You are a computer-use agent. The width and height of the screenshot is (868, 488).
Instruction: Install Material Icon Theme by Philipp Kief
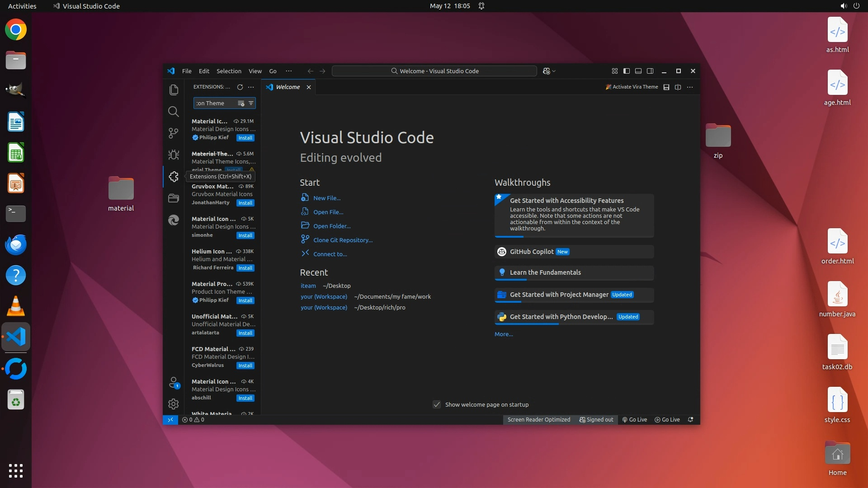click(245, 138)
